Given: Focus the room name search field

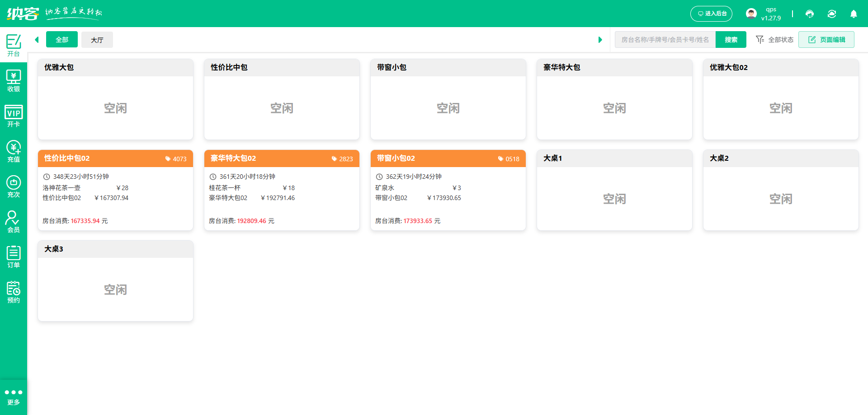Looking at the screenshot, I should click(665, 40).
